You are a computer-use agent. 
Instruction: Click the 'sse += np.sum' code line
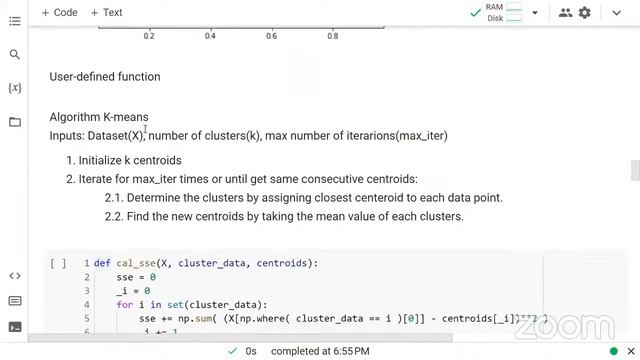pyautogui.click(x=343, y=318)
